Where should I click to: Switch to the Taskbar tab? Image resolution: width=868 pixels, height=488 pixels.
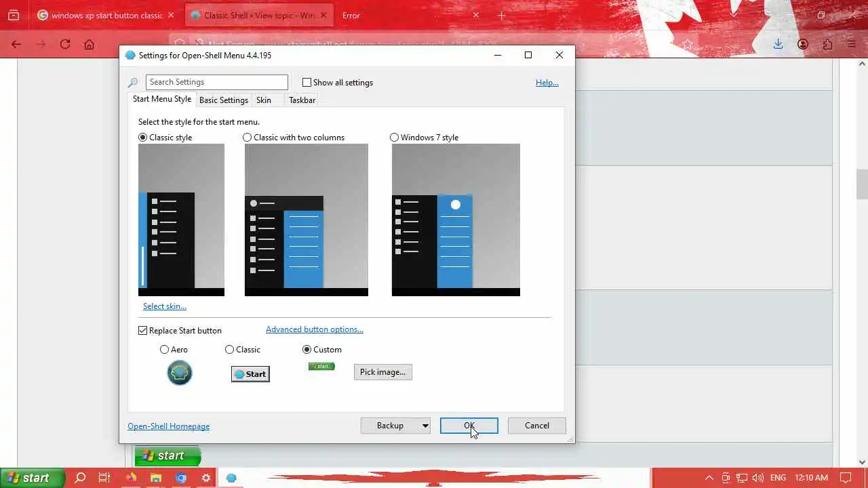pyautogui.click(x=302, y=100)
